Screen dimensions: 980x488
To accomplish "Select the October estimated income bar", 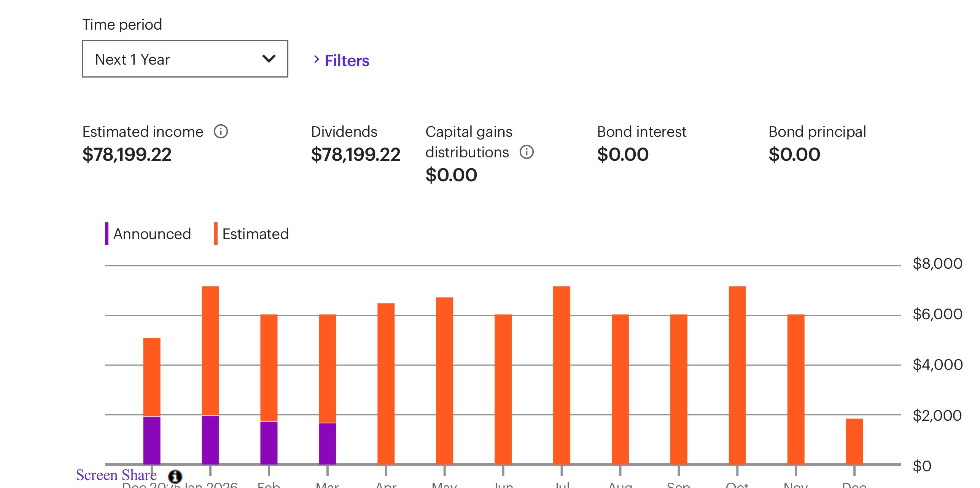I will pyautogui.click(x=737, y=375).
